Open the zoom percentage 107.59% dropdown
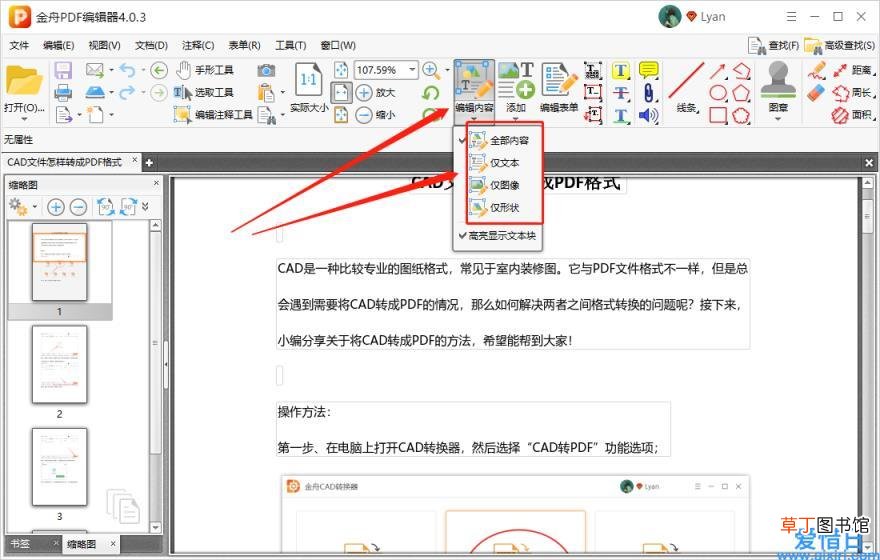The height and width of the screenshot is (560, 880). 412,70
